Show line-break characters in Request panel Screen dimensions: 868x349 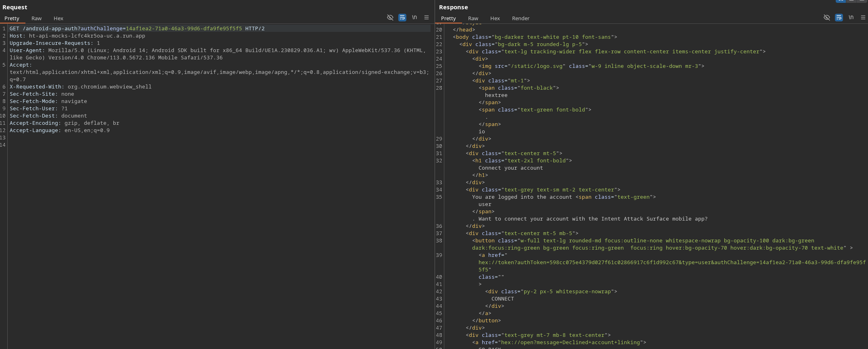pos(414,17)
